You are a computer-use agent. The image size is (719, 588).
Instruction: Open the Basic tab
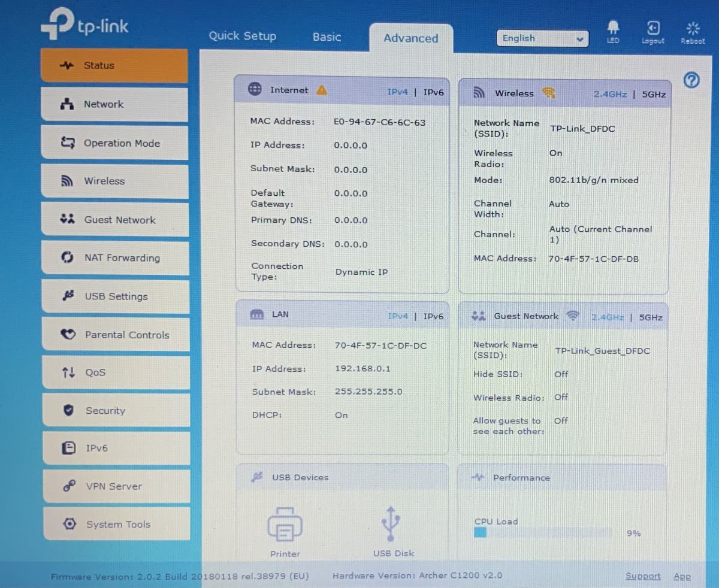point(327,37)
